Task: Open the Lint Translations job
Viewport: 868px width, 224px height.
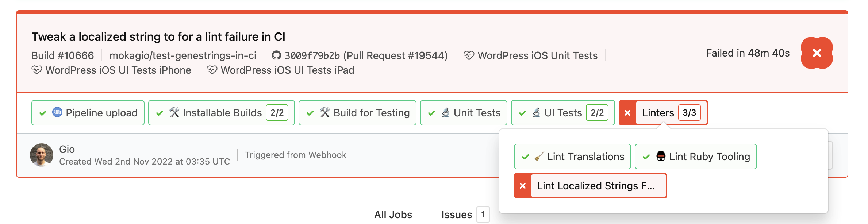Action: pyautogui.click(x=572, y=157)
